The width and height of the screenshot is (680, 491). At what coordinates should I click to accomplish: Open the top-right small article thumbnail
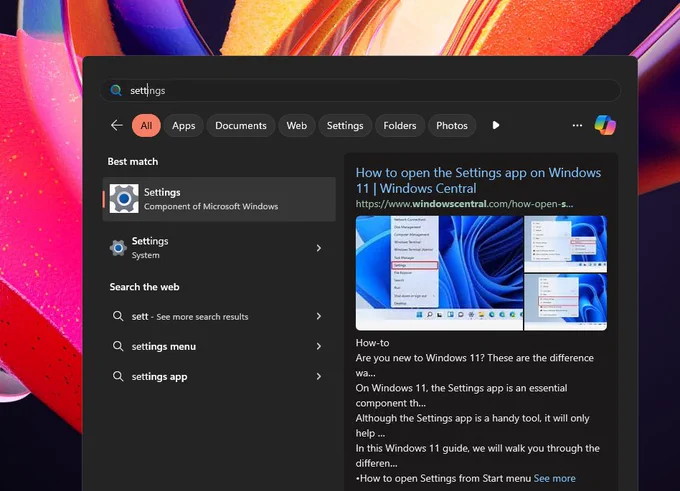pyautogui.click(x=566, y=244)
